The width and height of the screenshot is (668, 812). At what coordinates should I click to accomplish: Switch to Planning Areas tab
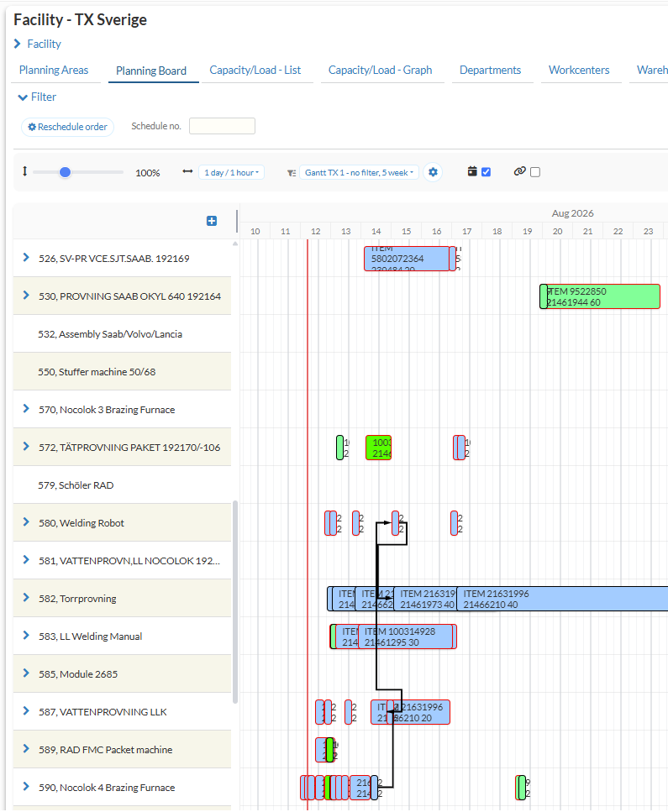point(54,71)
